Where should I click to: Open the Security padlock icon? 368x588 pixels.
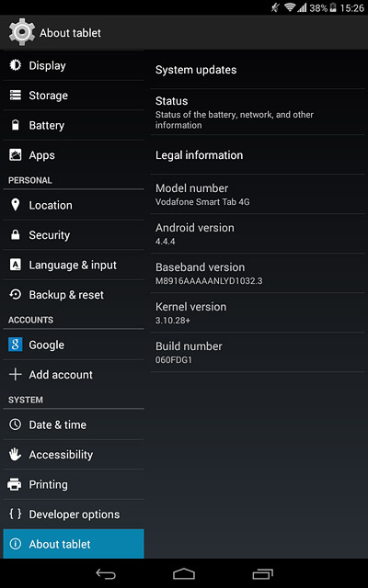16,235
